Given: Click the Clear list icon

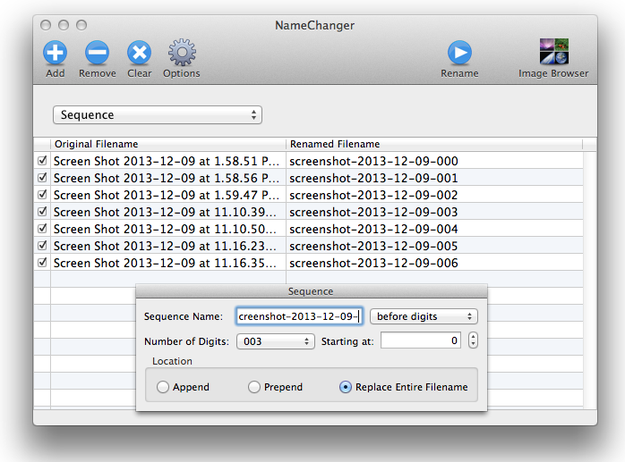Looking at the screenshot, I should [x=139, y=53].
